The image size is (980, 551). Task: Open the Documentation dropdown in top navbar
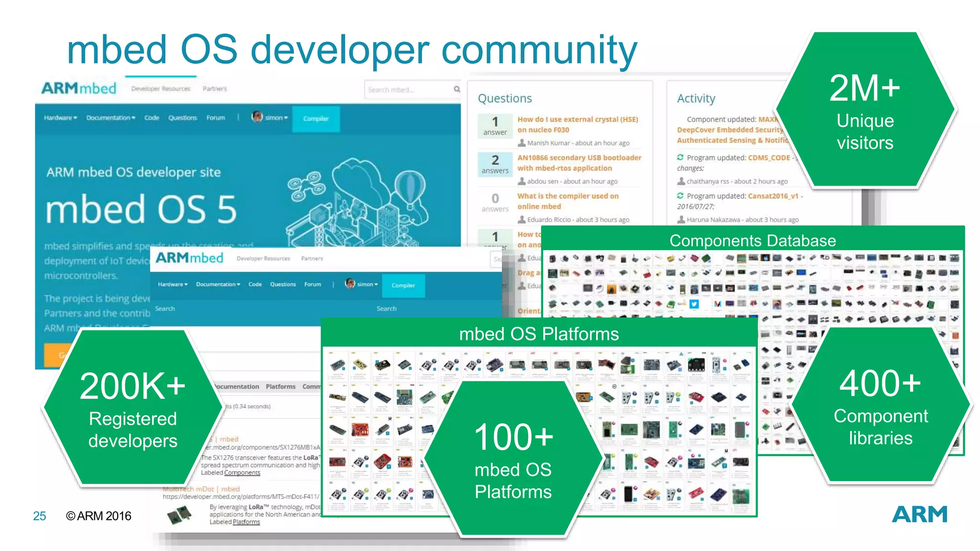pyautogui.click(x=111, y=118)
